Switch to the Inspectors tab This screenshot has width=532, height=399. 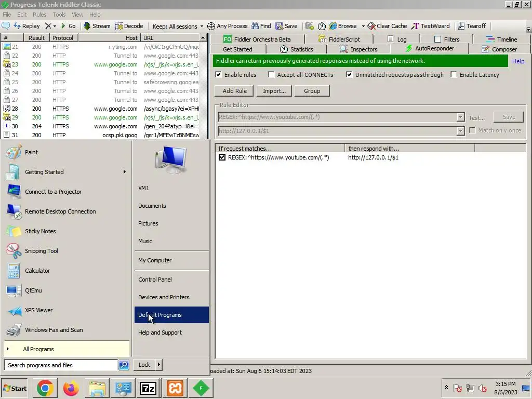(358, 49)
